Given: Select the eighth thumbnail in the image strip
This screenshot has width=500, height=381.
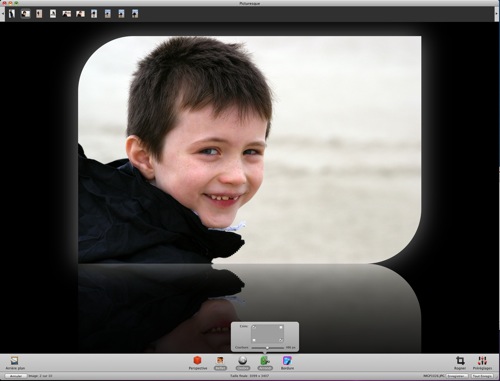Looking at the screenshot, I should tap(108, 14).
